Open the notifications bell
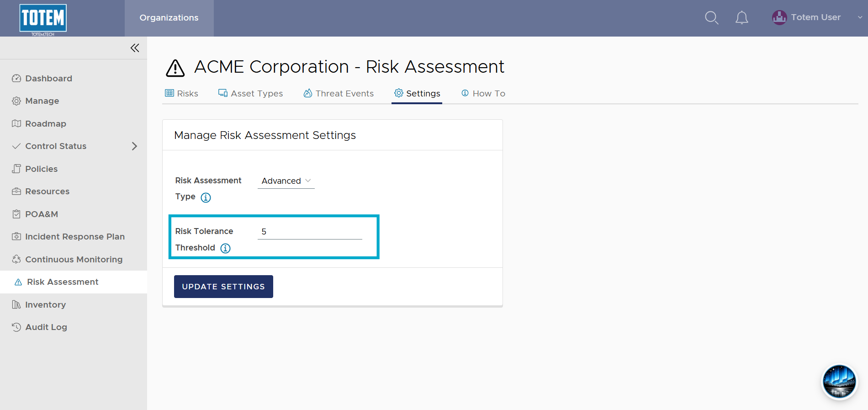This screenshot has width=868, height=410. (741, 18)
